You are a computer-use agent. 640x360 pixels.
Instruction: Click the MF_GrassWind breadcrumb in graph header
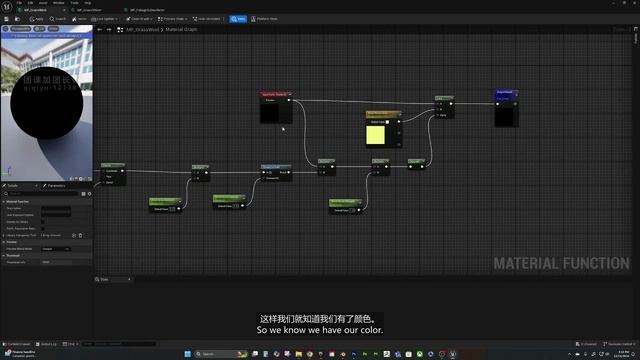click(x=142, y=29)
